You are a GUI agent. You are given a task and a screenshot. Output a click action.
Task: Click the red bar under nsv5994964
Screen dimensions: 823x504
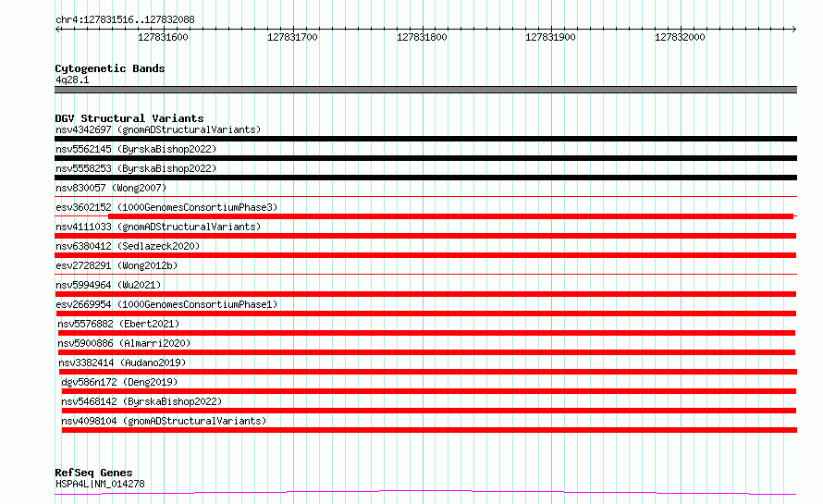coord(425,294)
